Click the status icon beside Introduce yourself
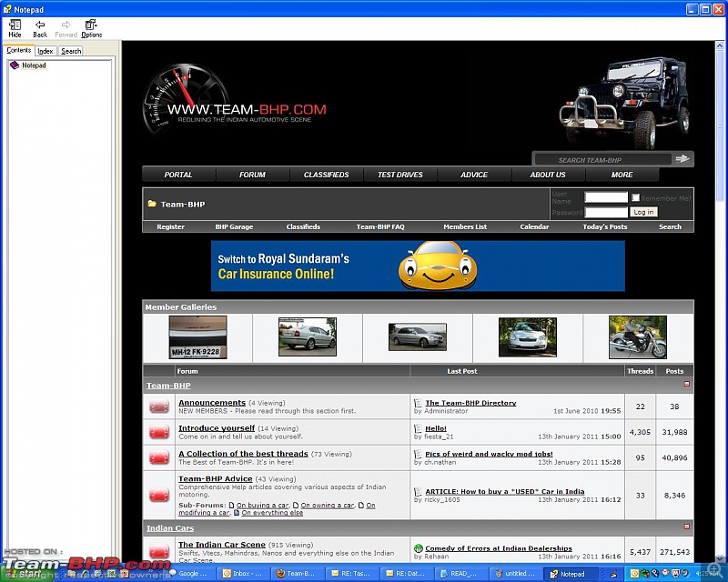728x582 pixels. (158, 433)
